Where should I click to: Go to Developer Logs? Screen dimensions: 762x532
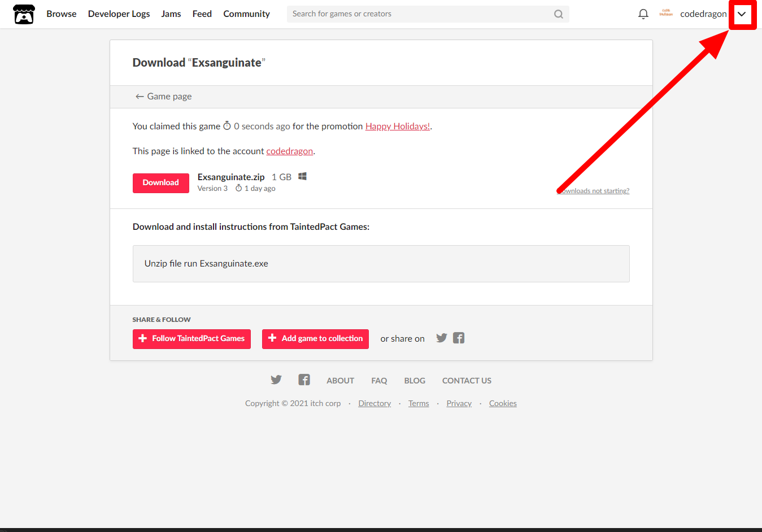coord(119,14)
